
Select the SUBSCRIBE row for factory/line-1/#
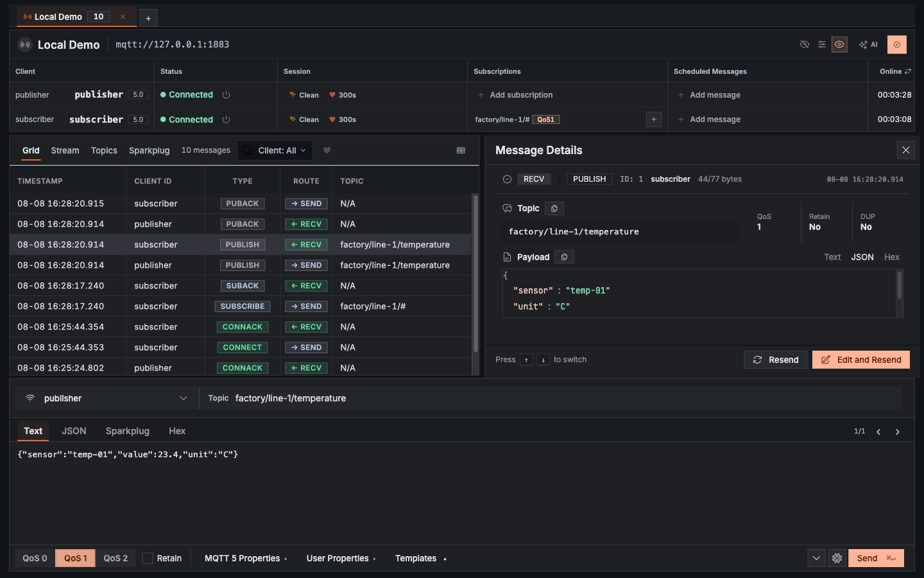coord(241,306)
